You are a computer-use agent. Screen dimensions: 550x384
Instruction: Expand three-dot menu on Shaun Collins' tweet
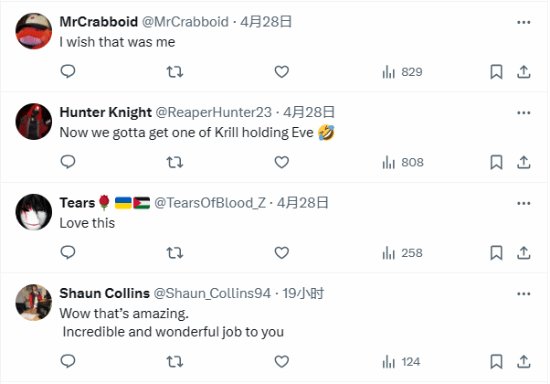[524, 294]
